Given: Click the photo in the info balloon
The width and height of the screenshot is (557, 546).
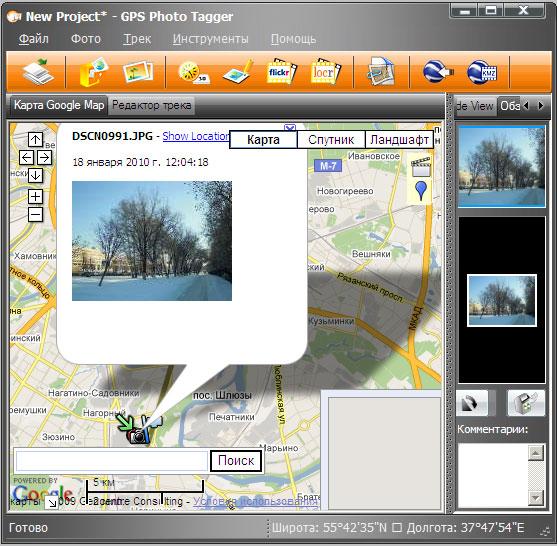Looking at the screenshot, I should [x=152, y=241].
